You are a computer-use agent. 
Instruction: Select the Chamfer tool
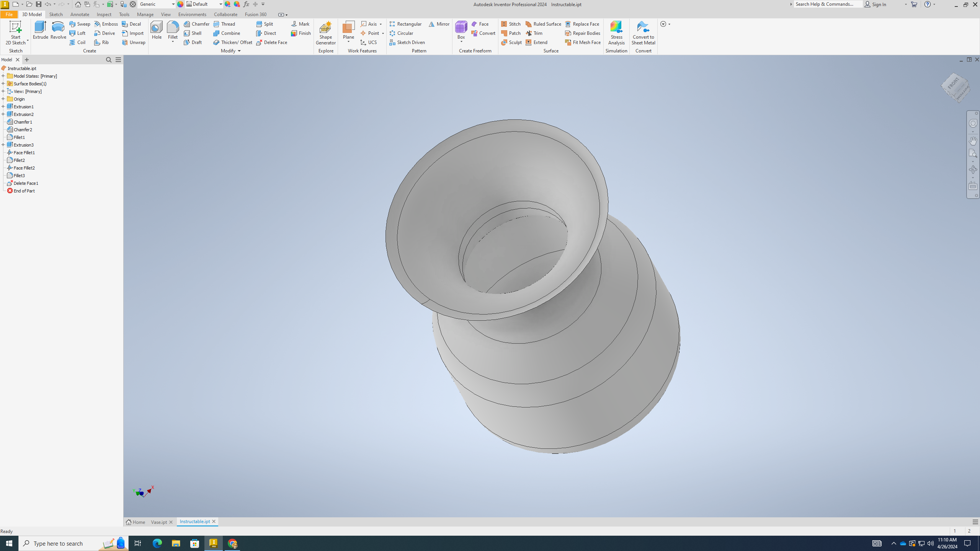coord(196,24)
